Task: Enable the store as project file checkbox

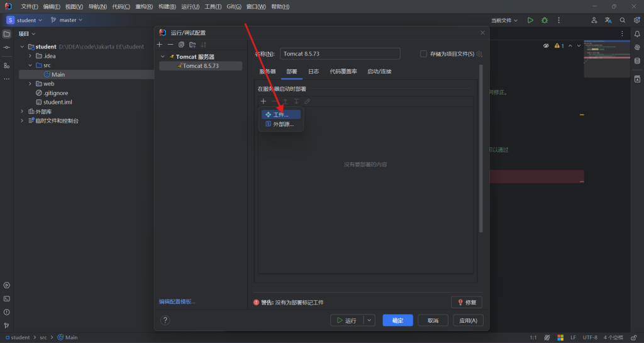Action: pos(423,54)
